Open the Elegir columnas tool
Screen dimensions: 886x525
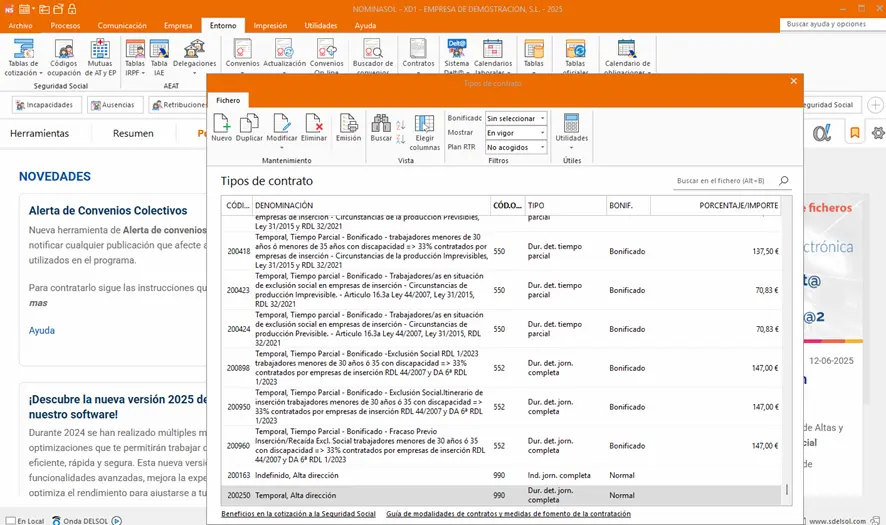pos(424,130)
